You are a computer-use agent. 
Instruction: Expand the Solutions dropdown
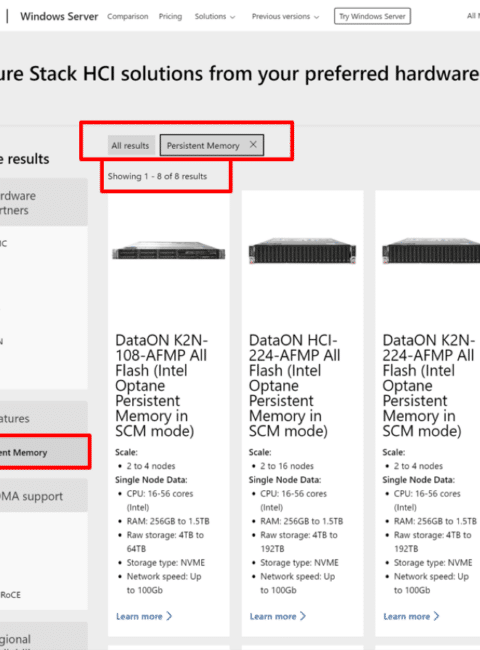click(x=215, y=17)
